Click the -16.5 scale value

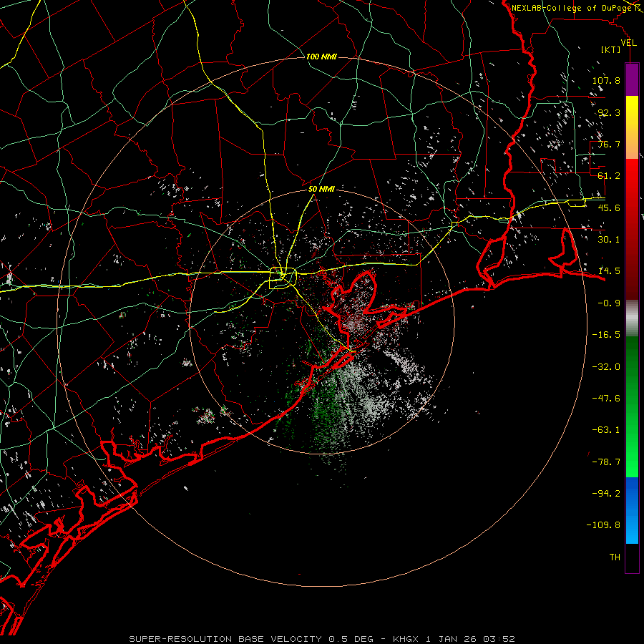(606, 335)
